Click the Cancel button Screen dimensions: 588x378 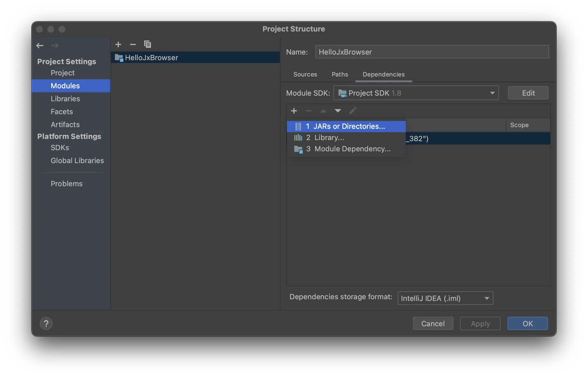click(433, 323)
